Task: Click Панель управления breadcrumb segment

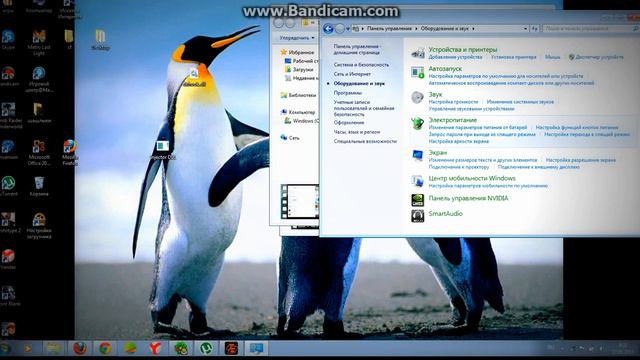Action: coord(389,29)
